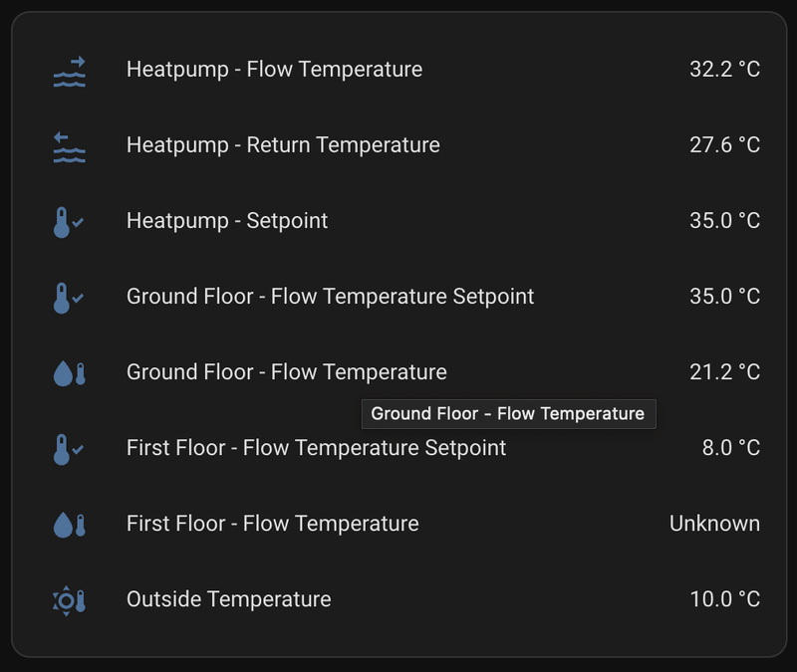
Task: Click the First Floor Flow Temperature water-thermometer icon
Action: 69,525
